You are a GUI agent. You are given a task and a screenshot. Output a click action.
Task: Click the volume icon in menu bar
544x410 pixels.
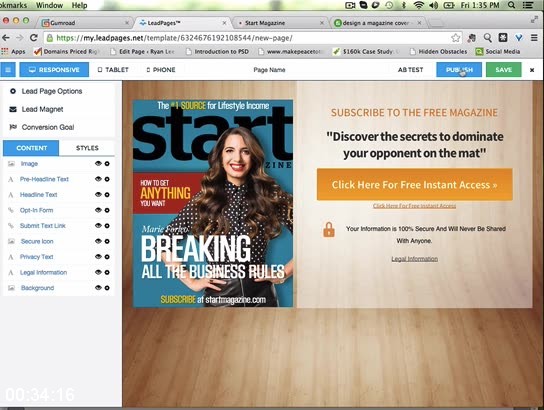point(433,5)
